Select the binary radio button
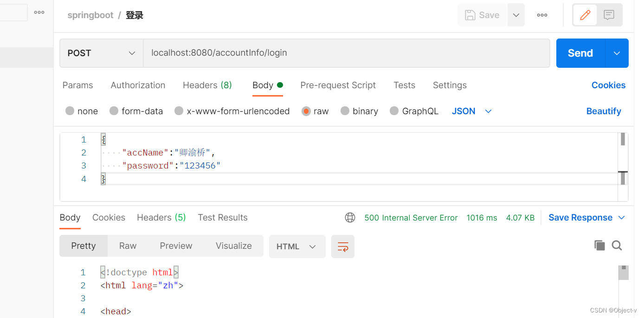This screenshot has width=644, height=318. 345,111
